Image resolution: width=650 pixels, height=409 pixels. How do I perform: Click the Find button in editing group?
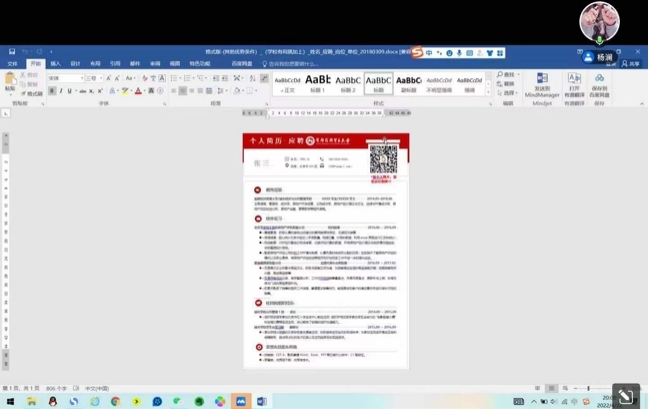coord(508,75)
